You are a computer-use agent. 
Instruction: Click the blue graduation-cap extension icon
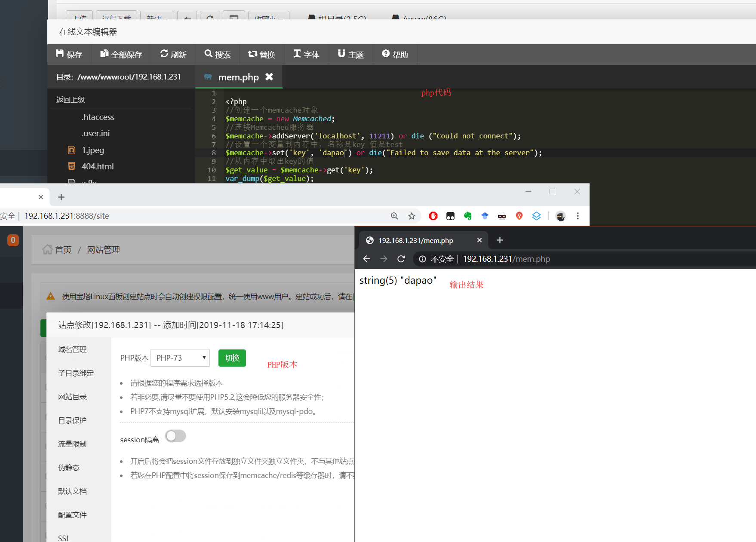point(485,216)
